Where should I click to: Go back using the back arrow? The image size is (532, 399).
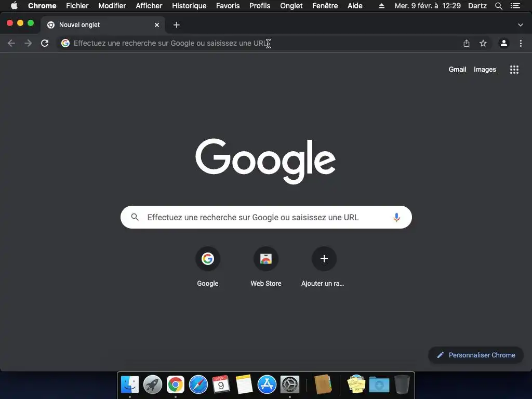[11, 43]
